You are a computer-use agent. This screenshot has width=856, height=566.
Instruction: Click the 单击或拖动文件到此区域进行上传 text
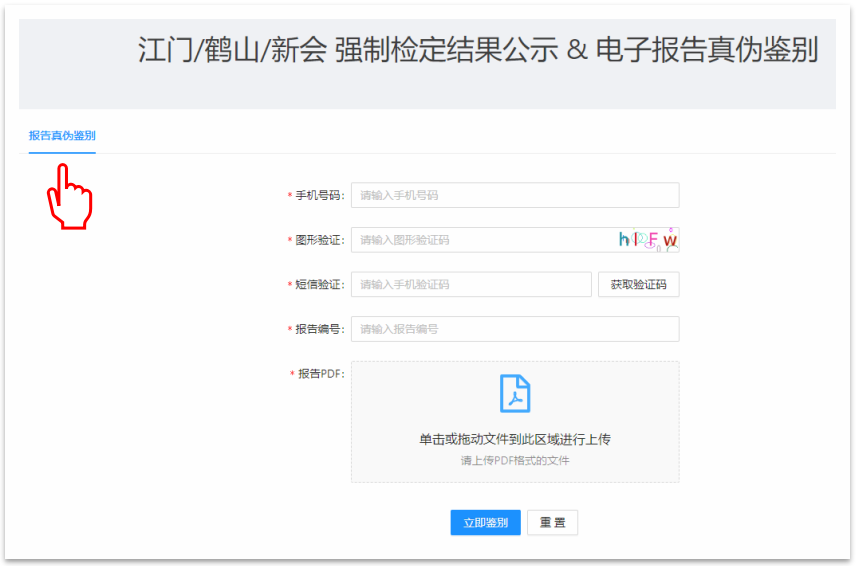(x=514, y=439)
